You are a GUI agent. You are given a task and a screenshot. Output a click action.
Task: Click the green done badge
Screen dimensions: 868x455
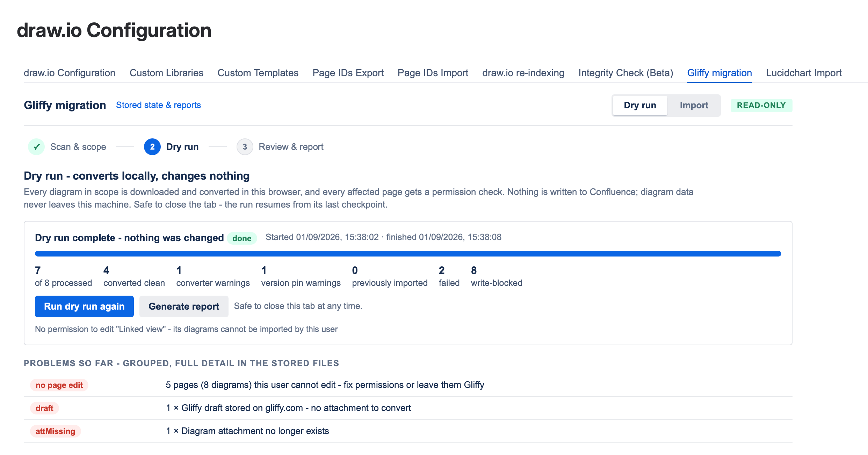(x=242, y=238)
